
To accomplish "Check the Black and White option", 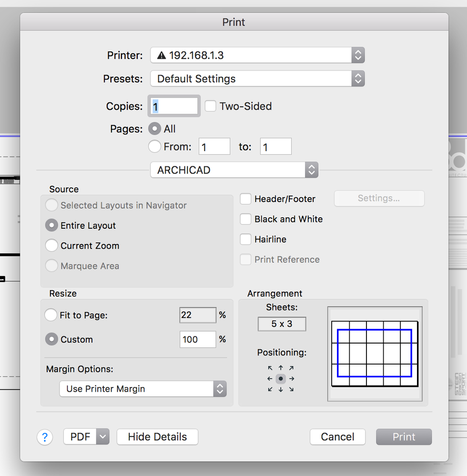I will 245,219.
